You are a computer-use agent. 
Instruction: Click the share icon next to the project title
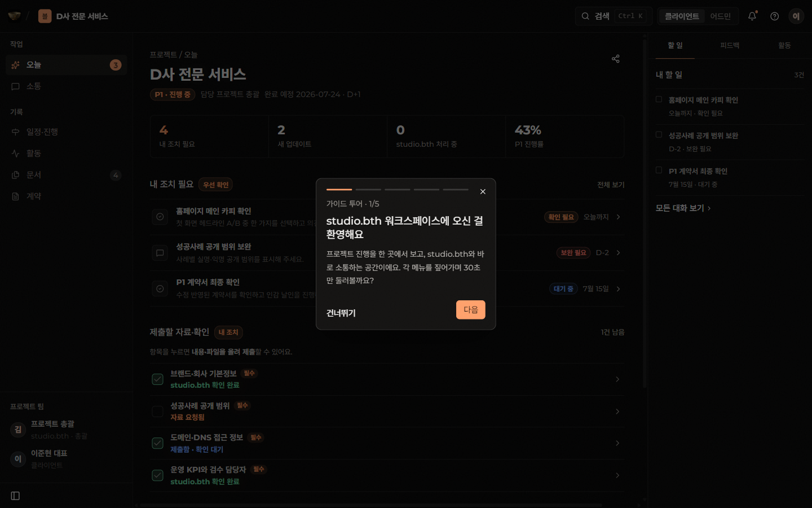tap(616, 59)
